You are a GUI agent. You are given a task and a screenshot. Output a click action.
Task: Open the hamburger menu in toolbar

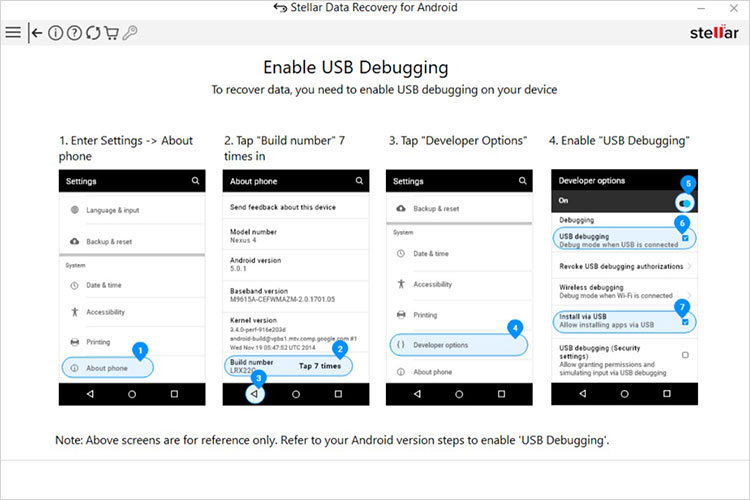click(13, 33)
